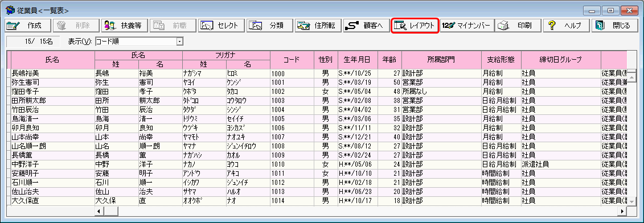This screenshot has width=644, height=223.
Task: Click the 15/ 15名 count field
Action: (x=34, y=42)
